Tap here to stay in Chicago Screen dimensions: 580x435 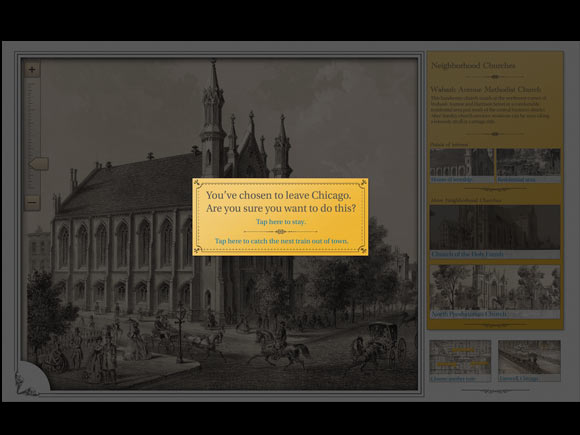click(x=281, y=222)
